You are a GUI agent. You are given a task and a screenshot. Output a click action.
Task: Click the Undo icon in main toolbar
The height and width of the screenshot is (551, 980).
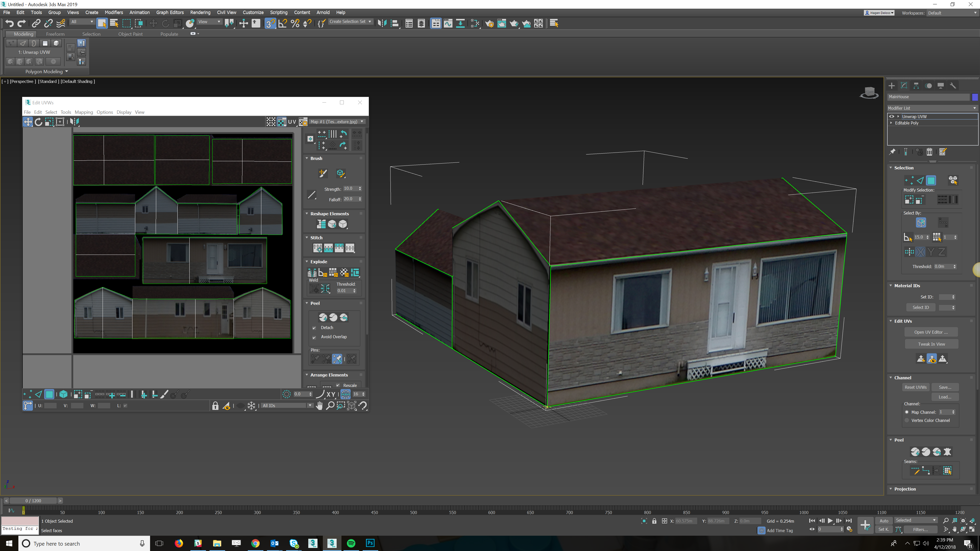coord(9,23)
